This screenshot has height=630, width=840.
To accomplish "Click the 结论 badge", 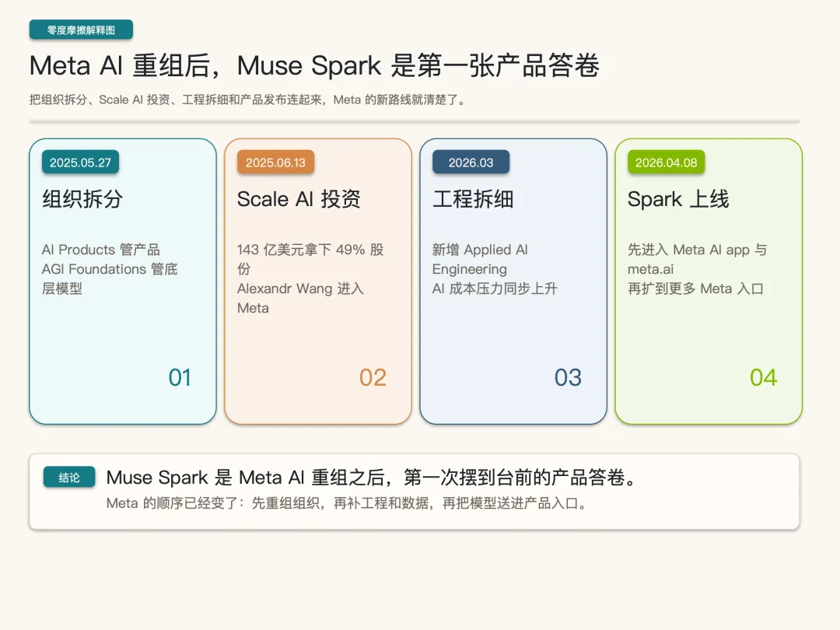I will pos(69,478).
